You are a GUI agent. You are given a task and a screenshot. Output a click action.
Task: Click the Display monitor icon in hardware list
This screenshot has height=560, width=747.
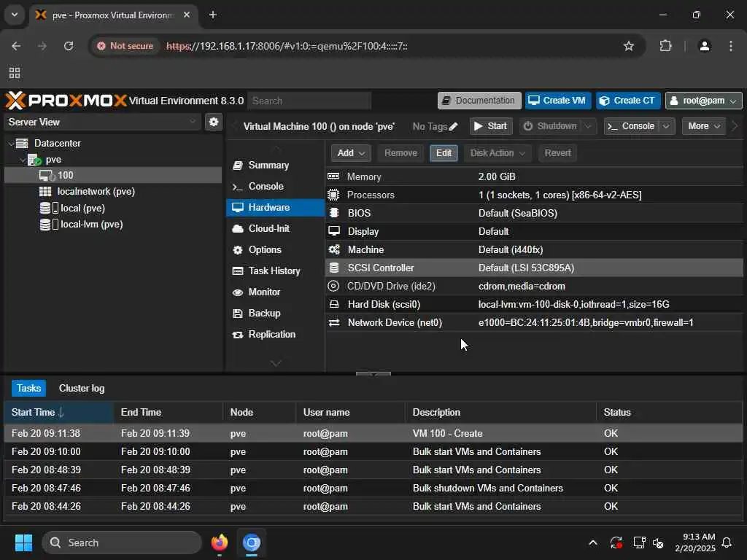coord(334,231)
